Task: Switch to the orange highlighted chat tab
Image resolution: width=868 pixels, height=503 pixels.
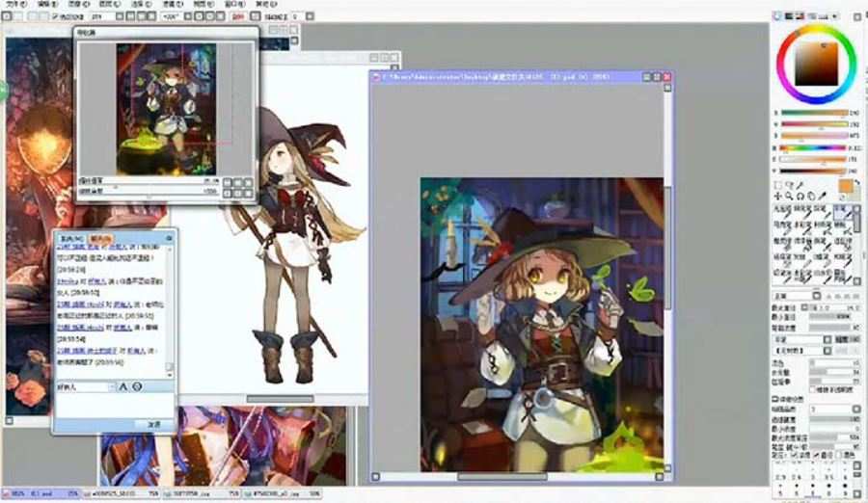Action: [x=101, y=237]
